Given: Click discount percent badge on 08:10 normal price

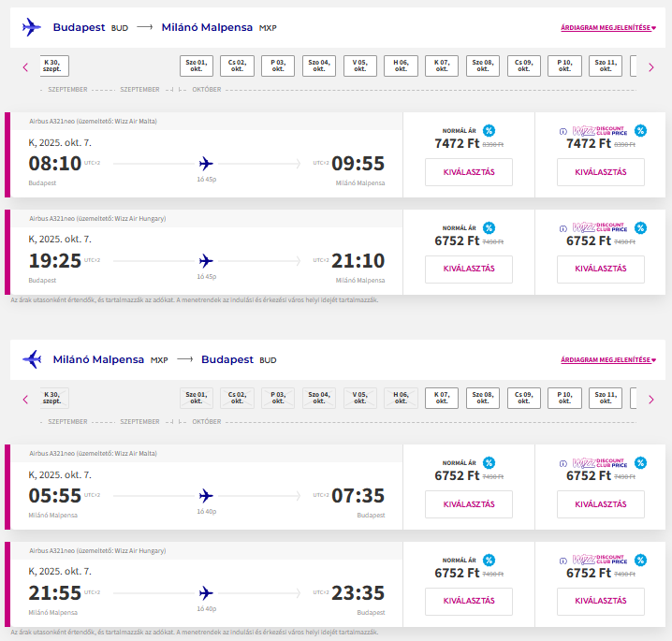Looking at the screenshot, I should 489,130.
